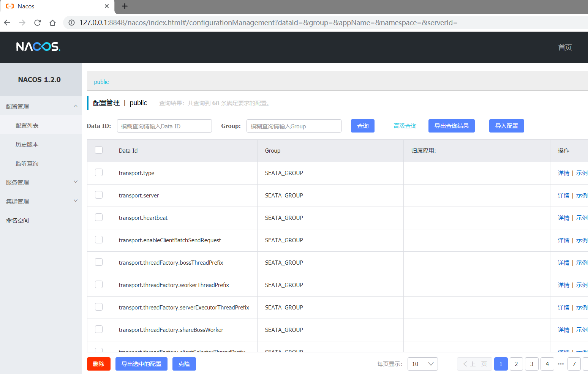
Task: Open 详情 for transport.threadFactory.workerThreadPrefix
Action: 563,285
